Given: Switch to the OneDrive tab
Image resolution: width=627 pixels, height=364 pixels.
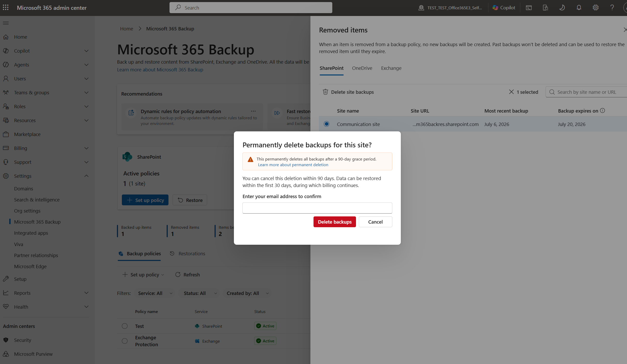Looking at the screenshot, I should point(362,68).
